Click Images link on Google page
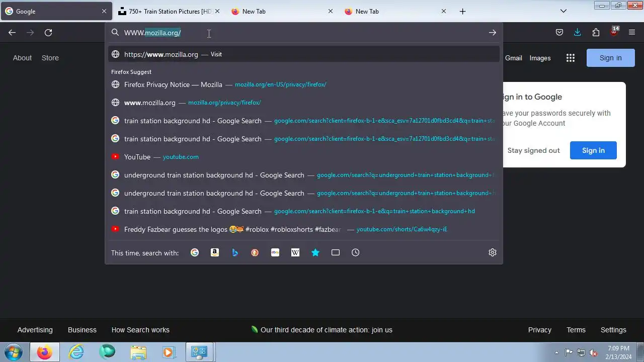644x362 pixels. [x=540, y=58]
